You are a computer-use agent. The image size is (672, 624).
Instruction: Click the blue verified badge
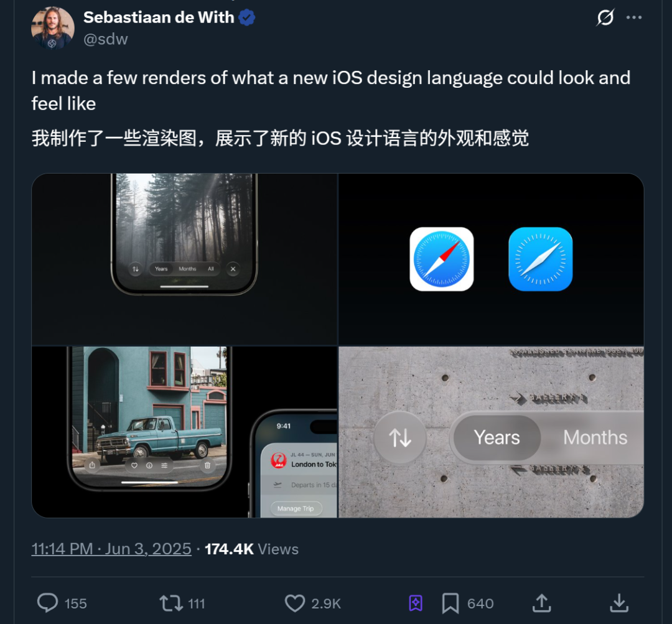click(x=247, y=17)
